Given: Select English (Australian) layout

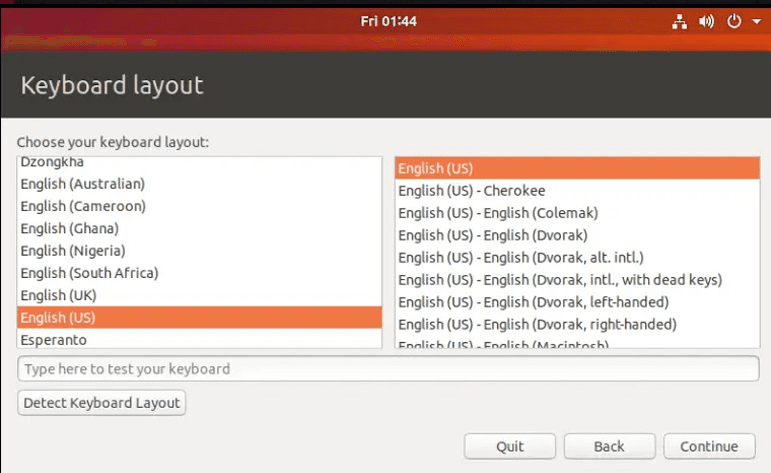Looking at the screenshot, I should 200,184.
